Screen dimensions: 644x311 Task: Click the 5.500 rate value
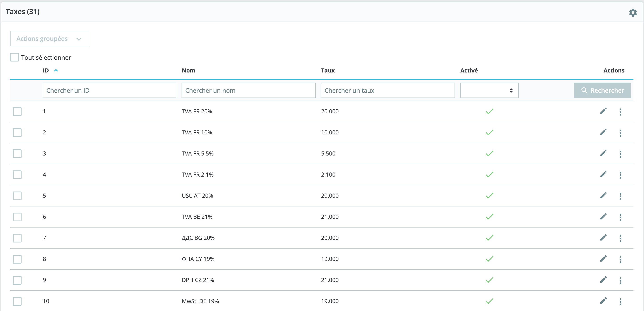[x=328, y=153]
